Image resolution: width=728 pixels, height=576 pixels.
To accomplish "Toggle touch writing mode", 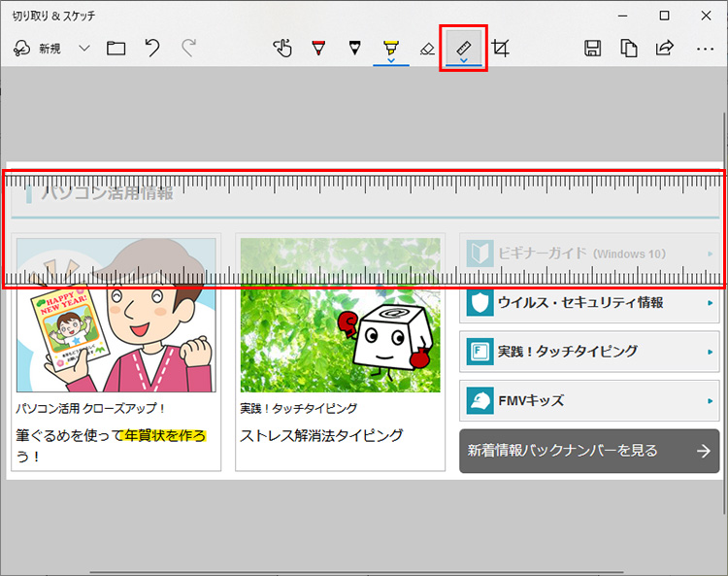I will 282,48.
